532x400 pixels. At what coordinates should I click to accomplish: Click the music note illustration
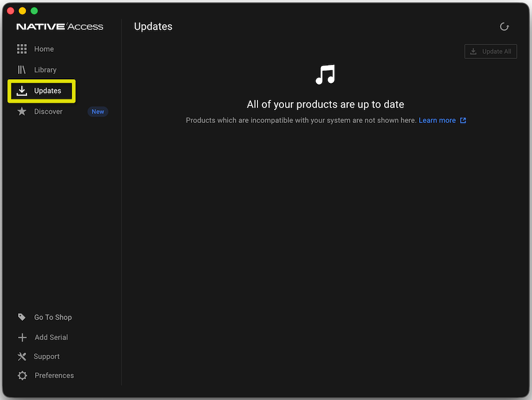325,75
